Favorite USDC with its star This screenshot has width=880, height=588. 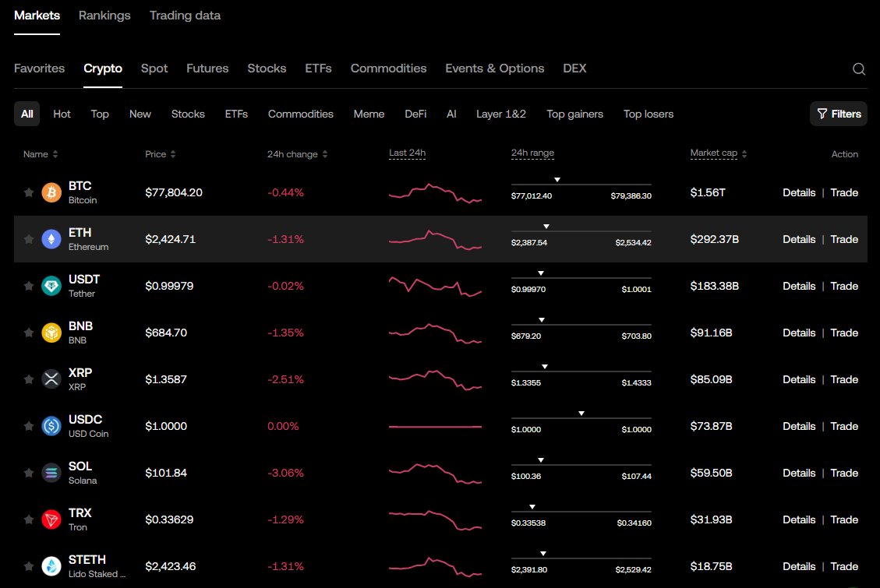tap(29, 426)
